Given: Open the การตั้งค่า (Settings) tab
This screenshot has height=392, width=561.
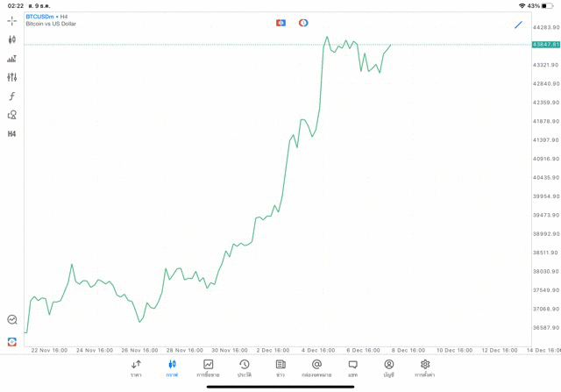Looking at the screenshot, I should tap(425, 368).
